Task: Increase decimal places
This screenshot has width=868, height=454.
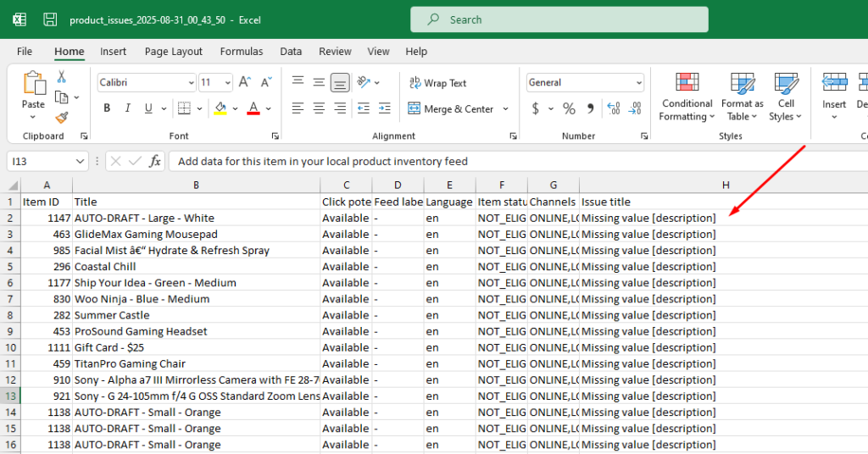Action: (x=614, y=108)
